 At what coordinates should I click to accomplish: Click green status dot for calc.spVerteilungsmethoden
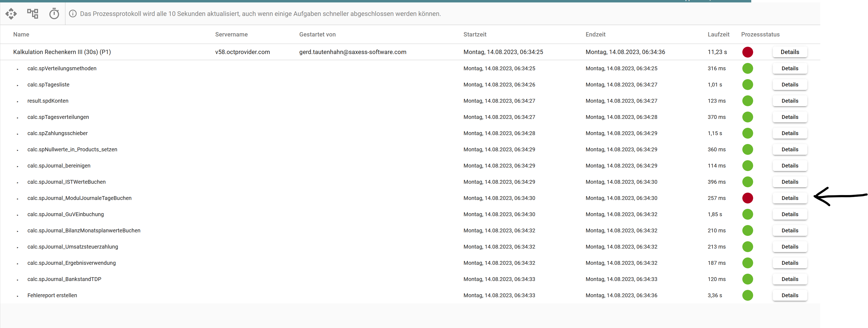tap(747, 69)
